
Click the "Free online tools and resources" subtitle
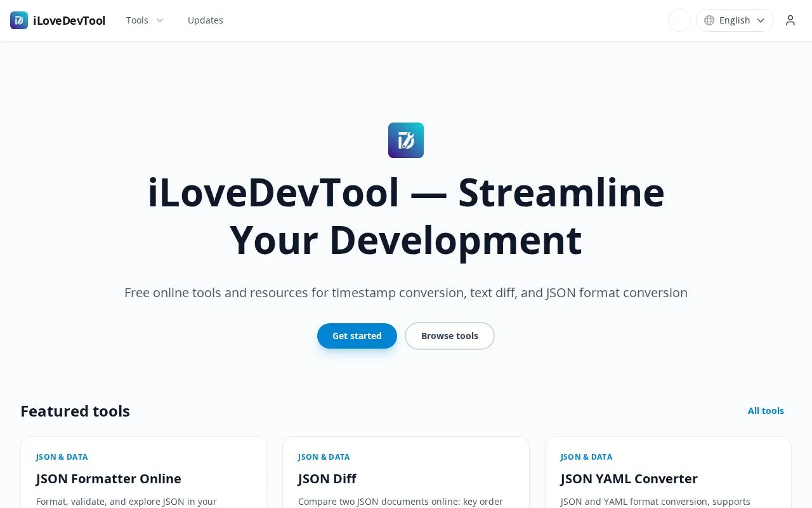click(406, 293)
